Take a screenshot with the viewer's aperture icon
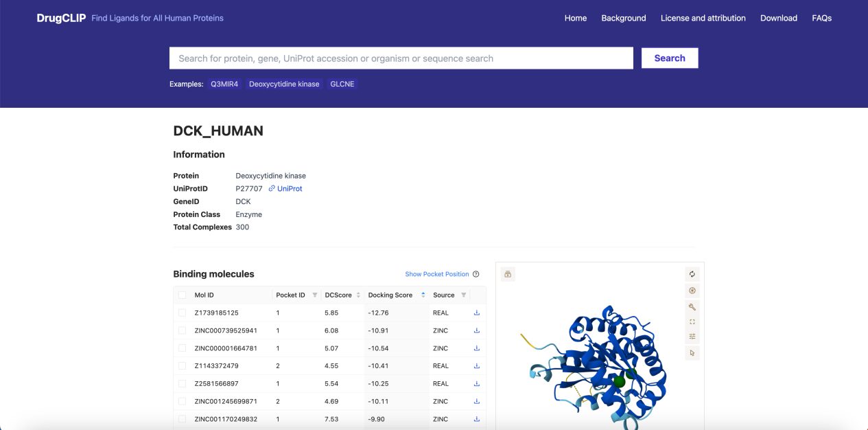Image resolution: width=868 pixels, height=430 pixels. [x=692, y=291]
